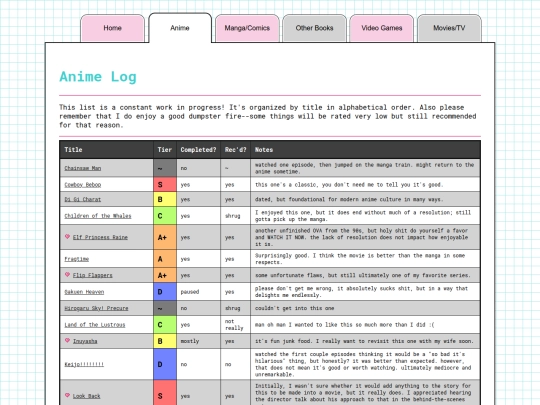Visit the Keijo!!!!!!!! link
The image size is (540, 405).
84,364
